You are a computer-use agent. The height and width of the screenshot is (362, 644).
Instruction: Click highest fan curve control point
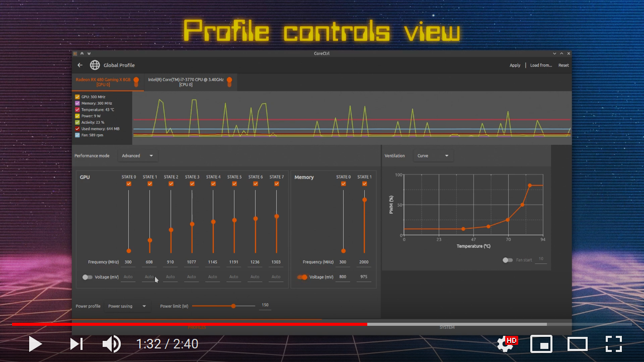(530, 186)
